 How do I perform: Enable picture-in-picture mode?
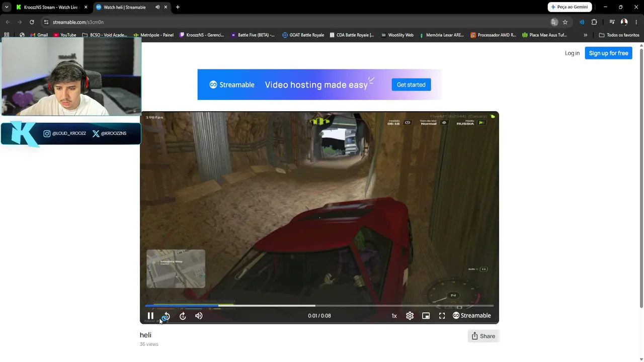pos(426,316)
